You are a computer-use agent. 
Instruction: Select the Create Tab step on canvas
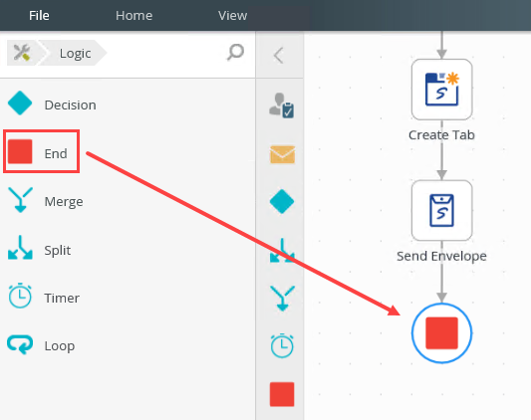pos(442,90)
